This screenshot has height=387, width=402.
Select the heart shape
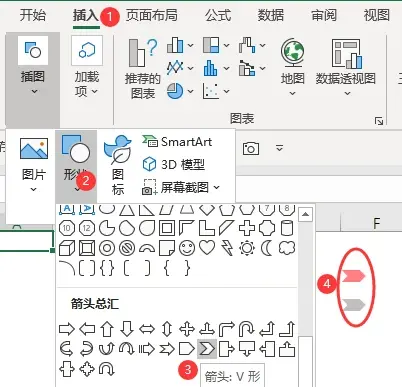(x=207, y=248)
